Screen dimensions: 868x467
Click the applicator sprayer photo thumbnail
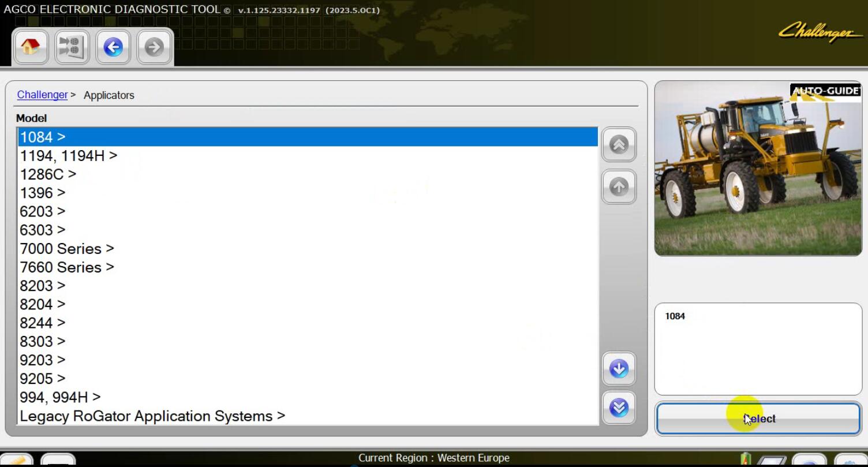click(758, 168)
